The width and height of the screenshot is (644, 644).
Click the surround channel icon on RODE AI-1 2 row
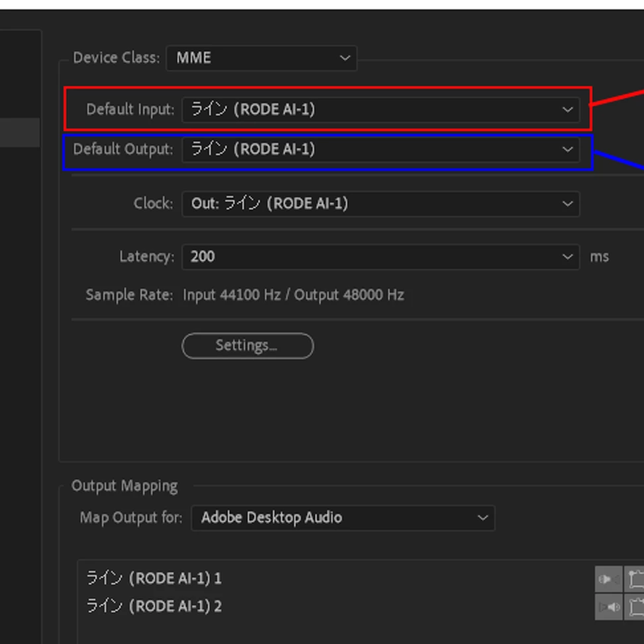(x=635, y=607)
